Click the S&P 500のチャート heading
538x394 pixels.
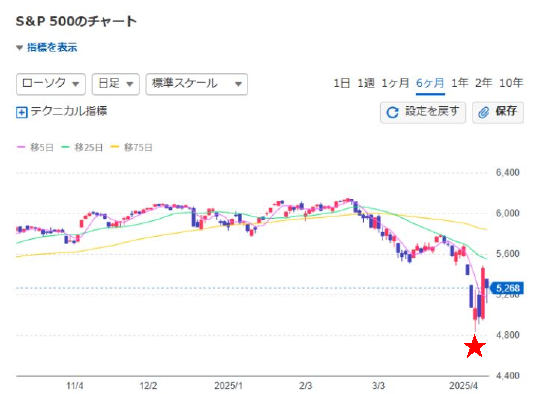[76, 21]
